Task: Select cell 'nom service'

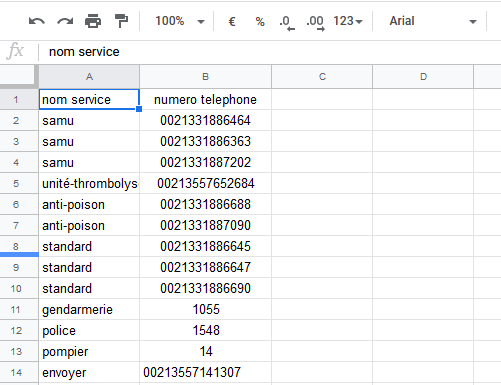Action: point(89,99)
